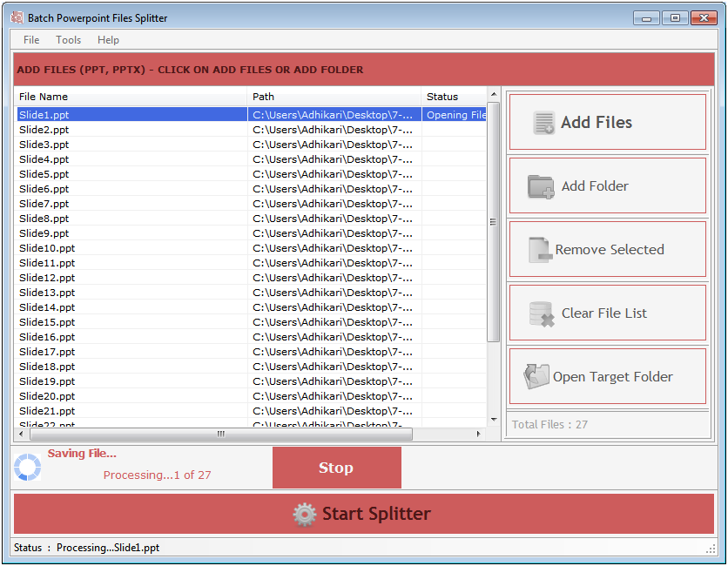728x566 pixels.
Task: Click the path cell of Slide2.ppt
Action: pyautogui.click(x=333, y=130)
